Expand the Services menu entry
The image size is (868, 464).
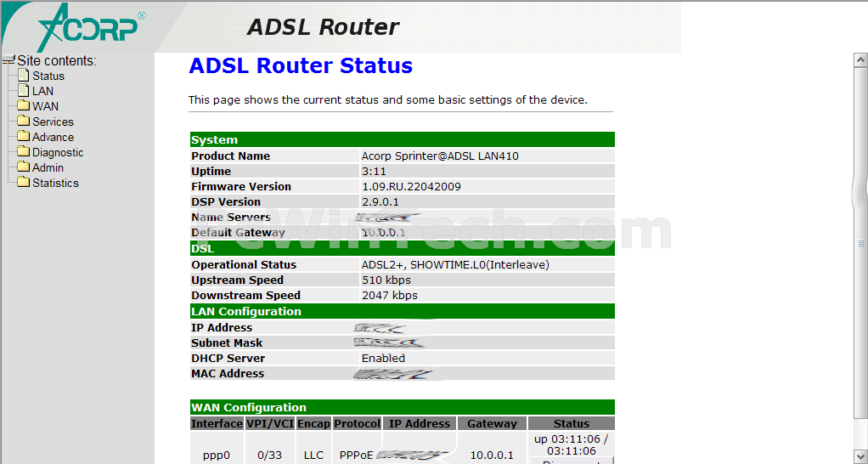pyautogui.click(x=53, y=122)
